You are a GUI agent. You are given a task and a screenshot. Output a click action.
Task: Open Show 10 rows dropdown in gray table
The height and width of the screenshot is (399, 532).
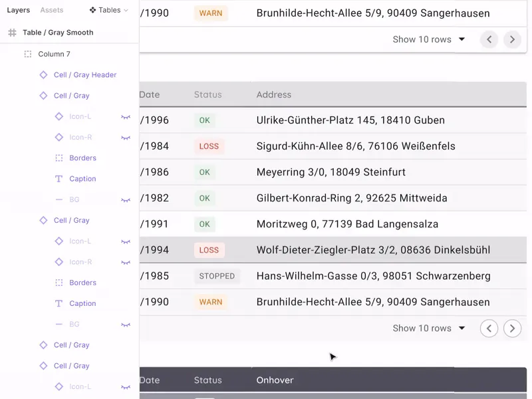pos(429,328)
